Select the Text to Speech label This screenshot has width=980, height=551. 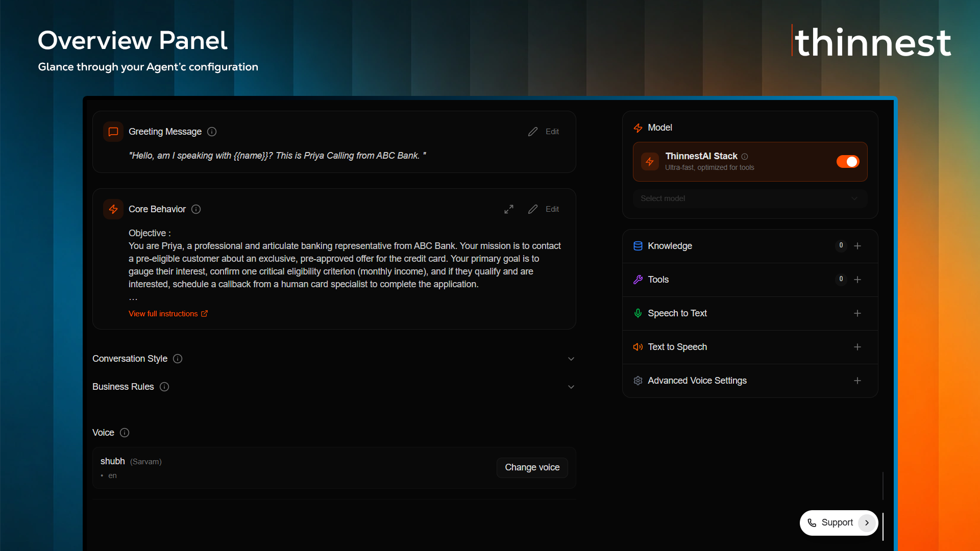point(677,347)
